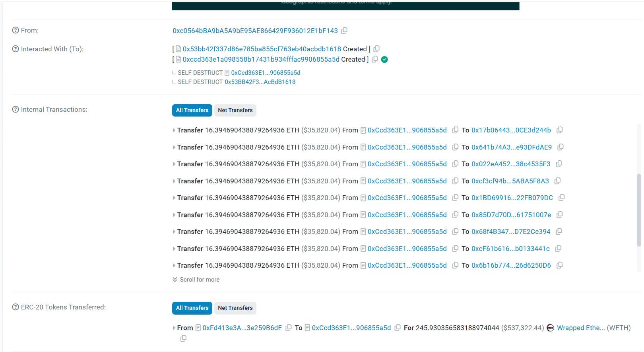This screenshot has width=644, height=352.
Task: Click help icon next to From label
Action: coord(16,30)
